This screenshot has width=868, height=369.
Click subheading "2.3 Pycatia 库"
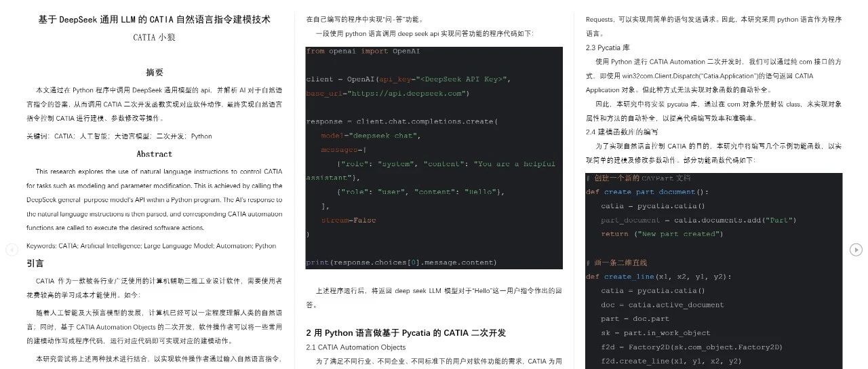(x=608, y=47)
